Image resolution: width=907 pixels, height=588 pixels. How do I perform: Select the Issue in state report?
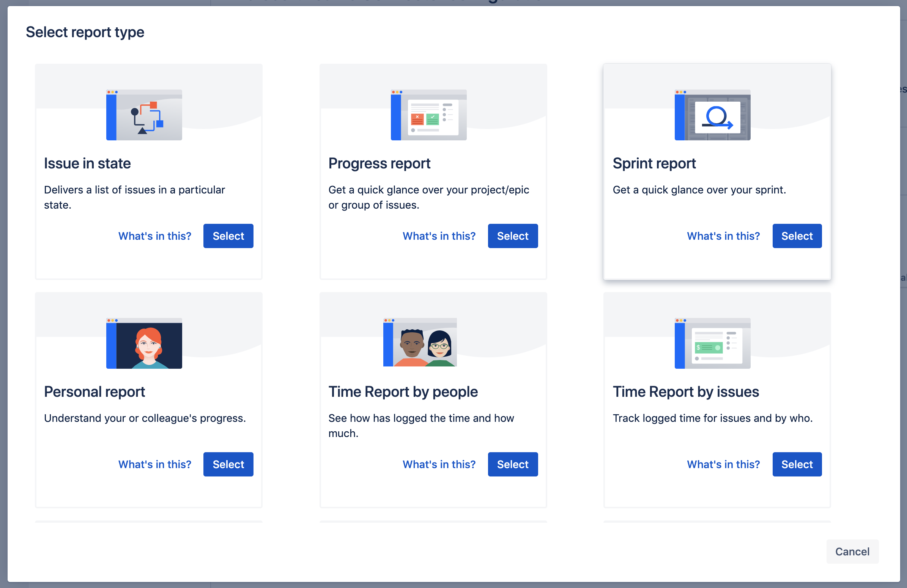tap(228, 236)
